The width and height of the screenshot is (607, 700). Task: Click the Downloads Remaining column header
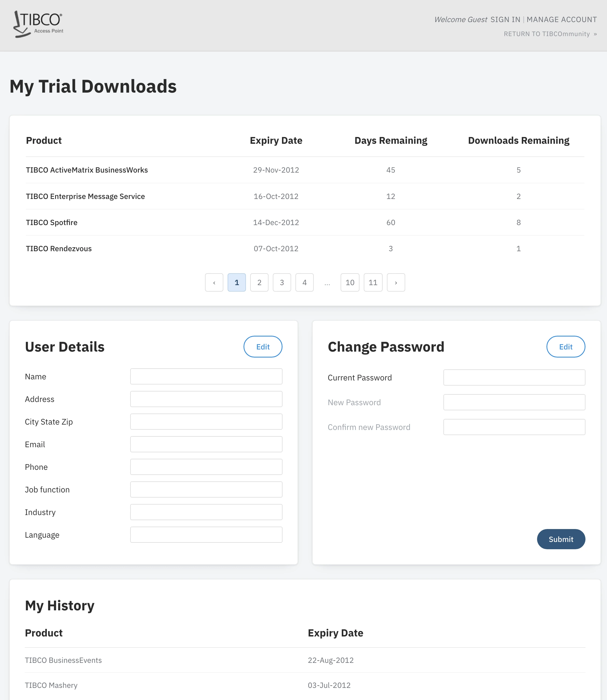point(518,141)
